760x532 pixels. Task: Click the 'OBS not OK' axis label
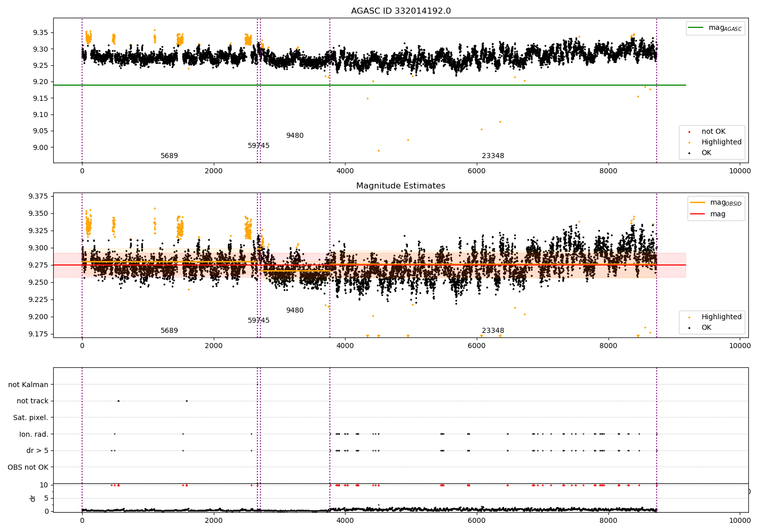(28, 467)
